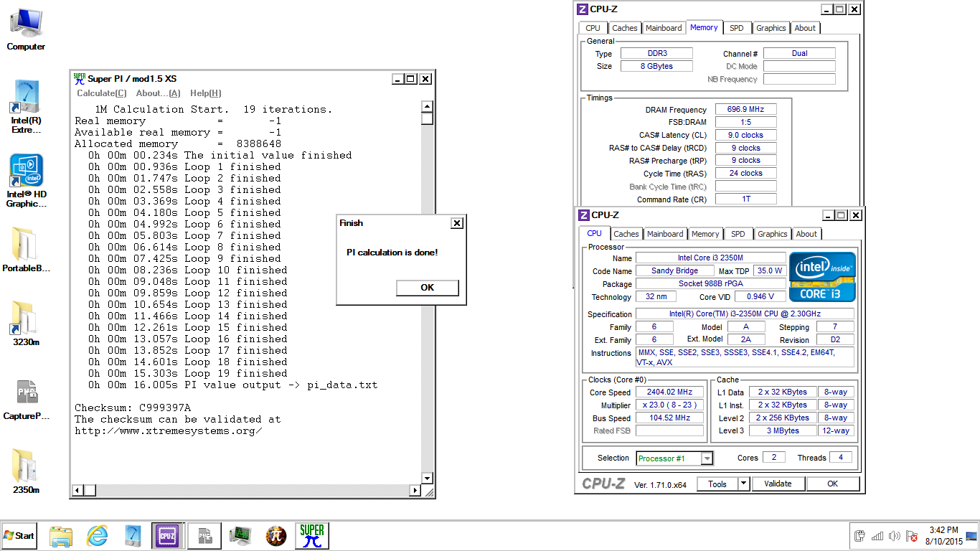The image size is (980, 551).
Task: Open SPD tab in lower CPU-Z window
Action: [738, 234]
